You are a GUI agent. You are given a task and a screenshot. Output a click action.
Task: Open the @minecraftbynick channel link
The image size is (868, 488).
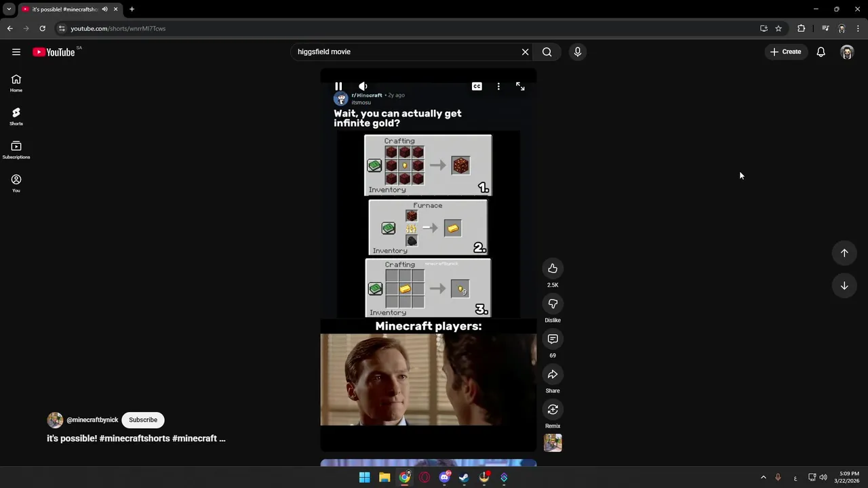point(92,420)
